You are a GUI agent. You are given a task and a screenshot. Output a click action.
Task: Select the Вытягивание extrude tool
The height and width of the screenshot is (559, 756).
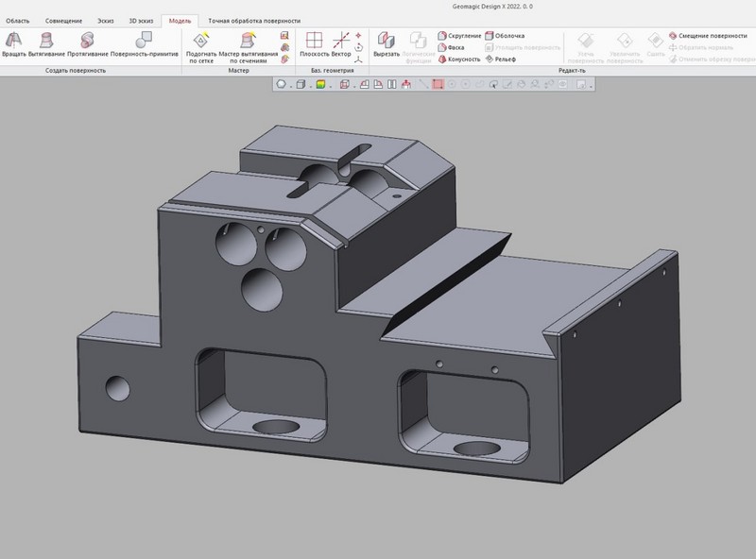pos(46,44)
